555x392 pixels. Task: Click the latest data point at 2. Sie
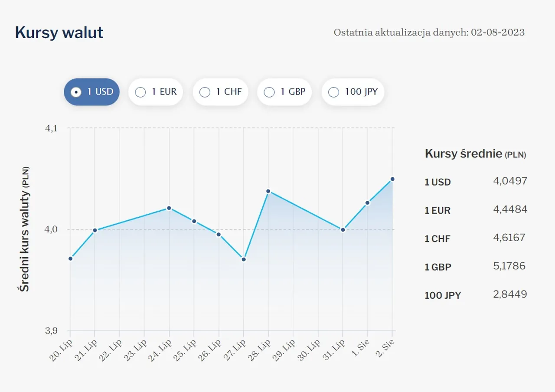point(392,179)
